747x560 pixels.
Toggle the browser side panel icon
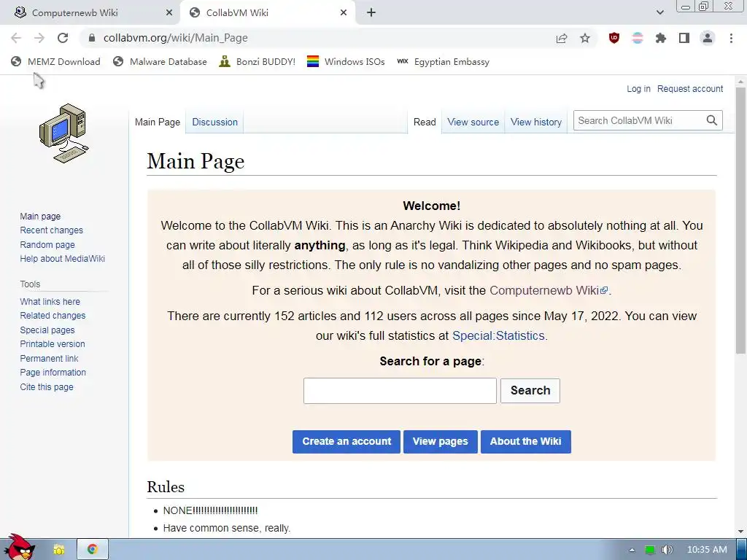(684, 38)
